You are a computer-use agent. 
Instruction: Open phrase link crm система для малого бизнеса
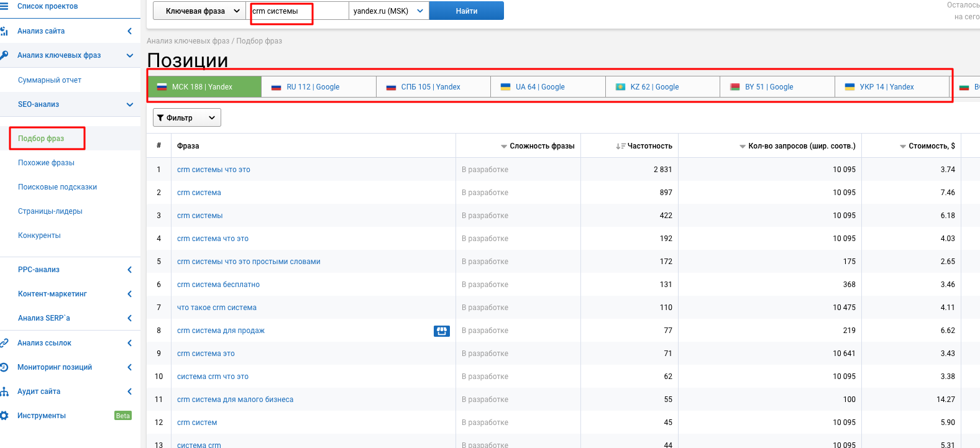(x=235, y=400)
